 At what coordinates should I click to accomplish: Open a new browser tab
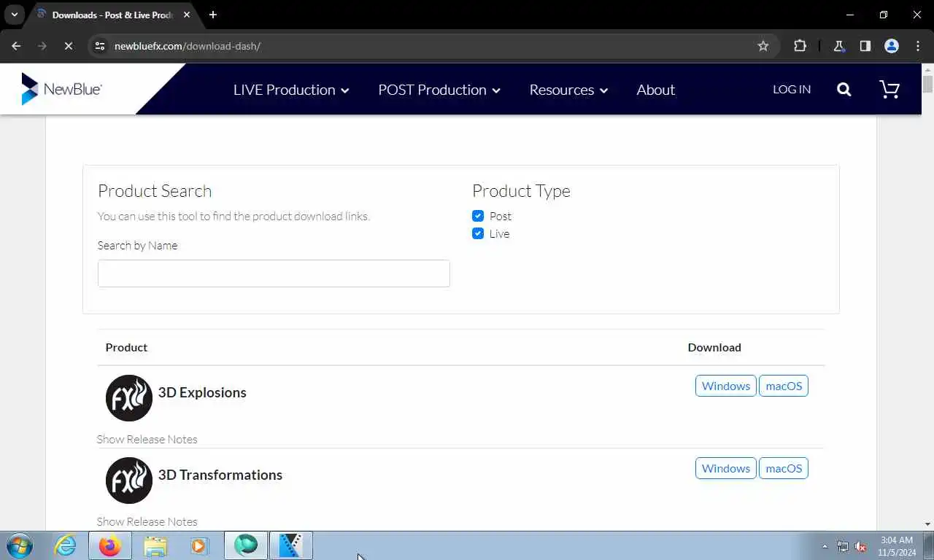213,15
